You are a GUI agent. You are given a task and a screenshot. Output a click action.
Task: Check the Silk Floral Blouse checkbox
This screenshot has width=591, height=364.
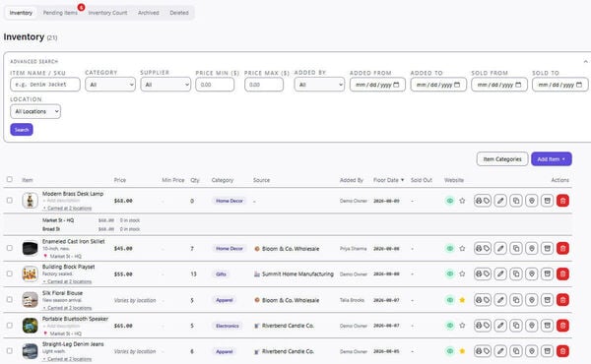(10, 300)
